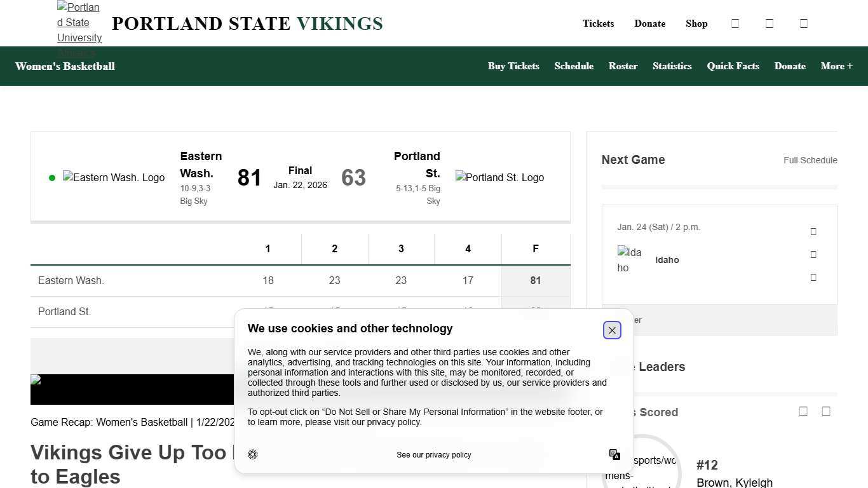Click the calendar icon in the top header
The width and height of the screenshot is (868, 488).
click(735, 24)
